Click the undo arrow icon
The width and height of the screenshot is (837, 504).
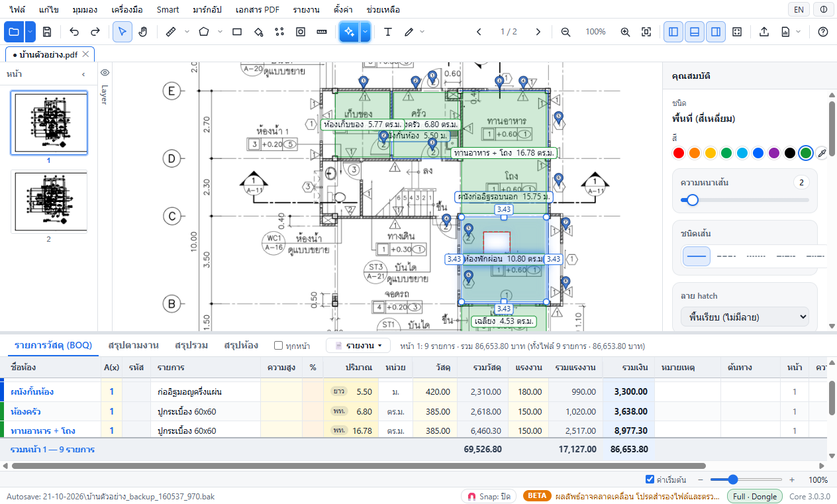[74, 32]
